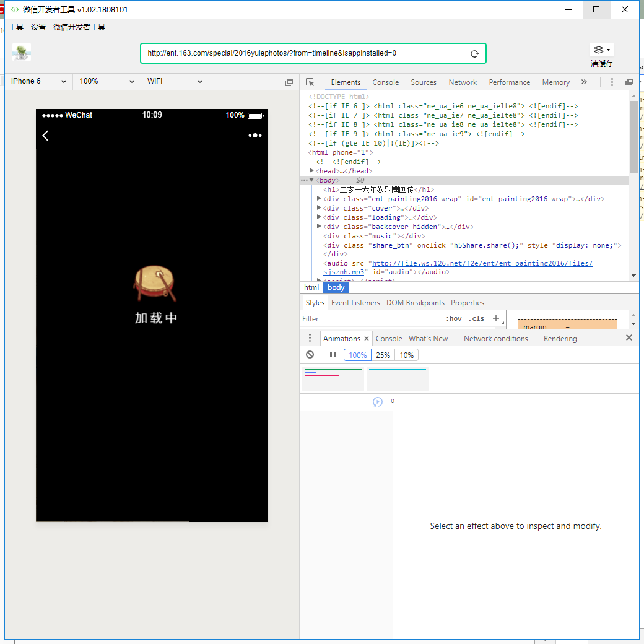Viewport: 644px width, 644px height.
Task: Undock DevTools into separate window icon
Action: tap(629, 82)
